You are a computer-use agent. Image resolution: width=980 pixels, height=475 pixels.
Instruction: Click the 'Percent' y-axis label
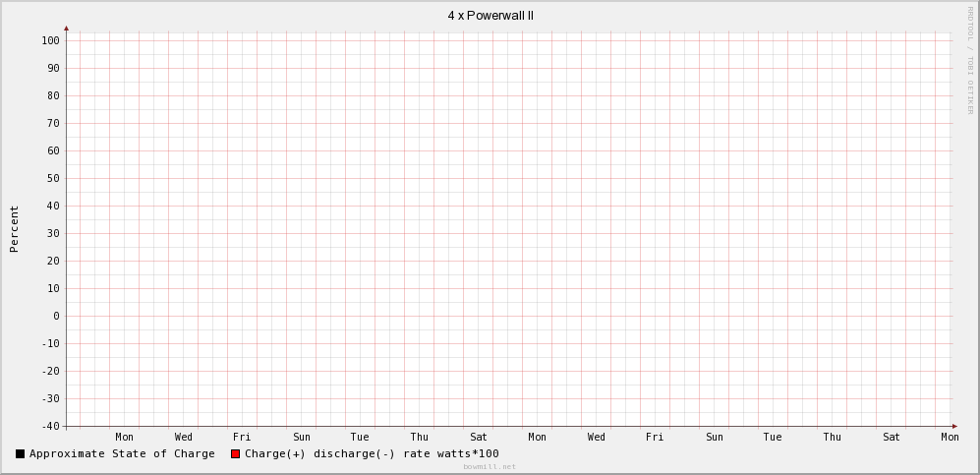[14, 229]
